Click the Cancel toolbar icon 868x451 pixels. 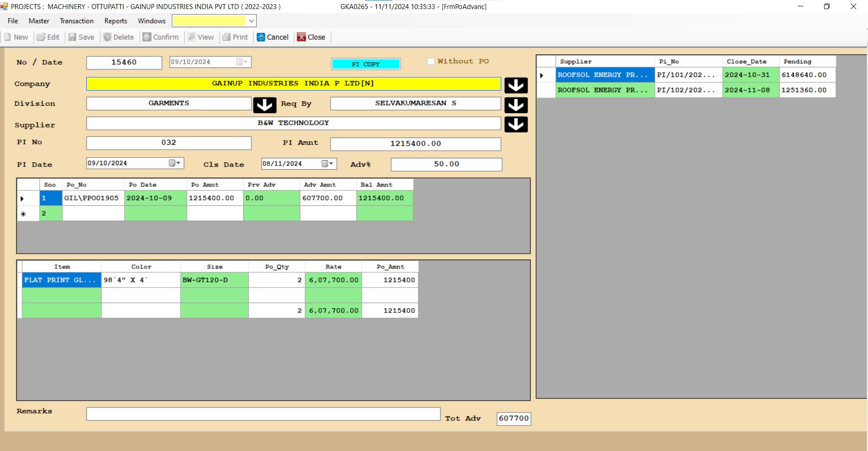[261, 37]
